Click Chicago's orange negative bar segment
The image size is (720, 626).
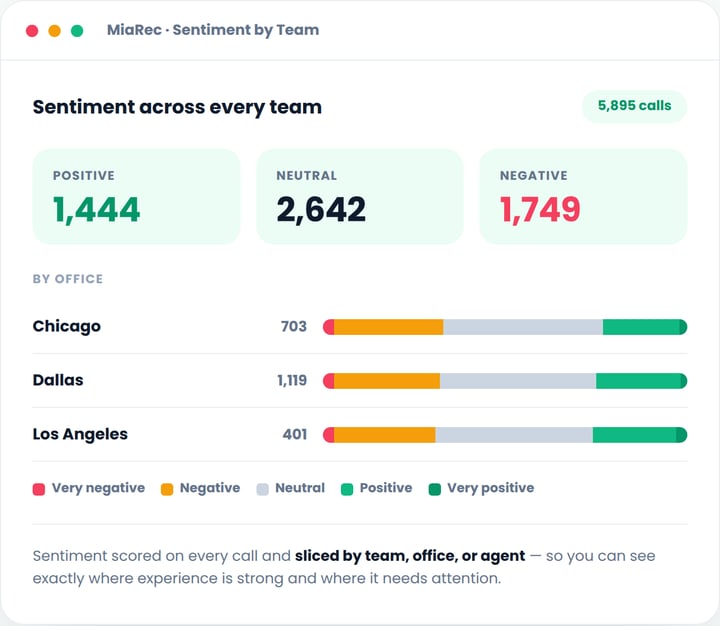coord(388,327)
